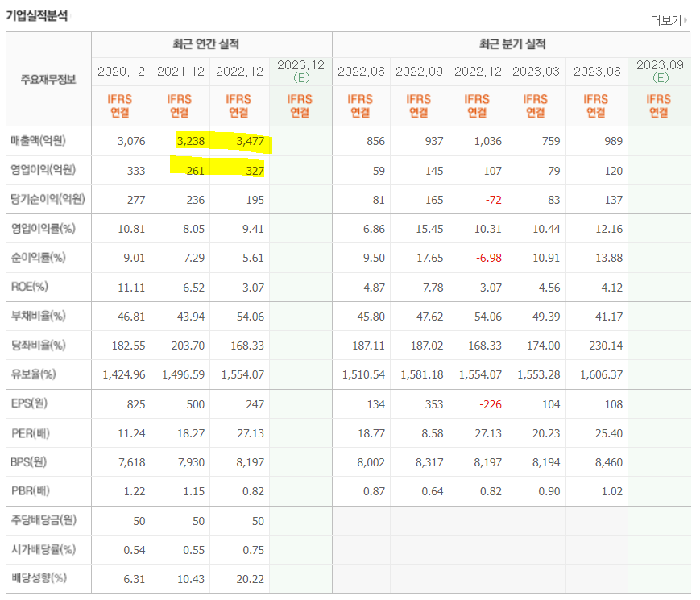Click the arrow icon beside 더보기

[x=686, y=20]
